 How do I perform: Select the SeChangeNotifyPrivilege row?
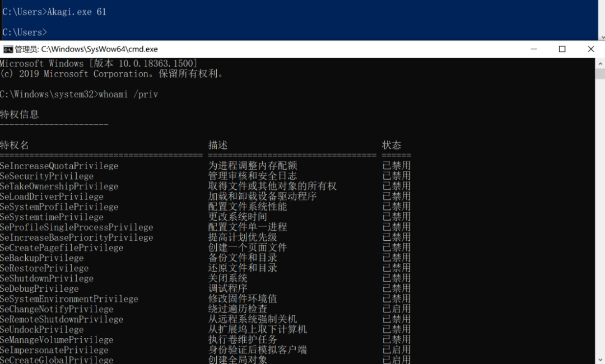click(x=55, y=309)
